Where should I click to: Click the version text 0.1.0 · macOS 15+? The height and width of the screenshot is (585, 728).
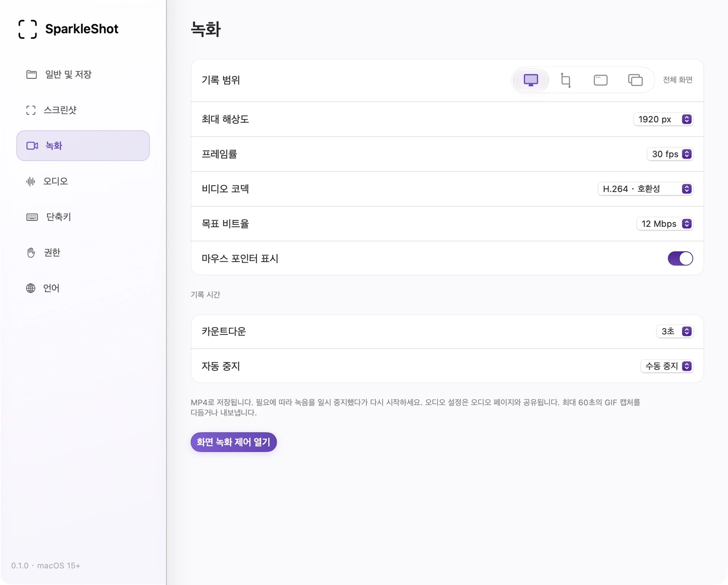click(x=46, y=566)
